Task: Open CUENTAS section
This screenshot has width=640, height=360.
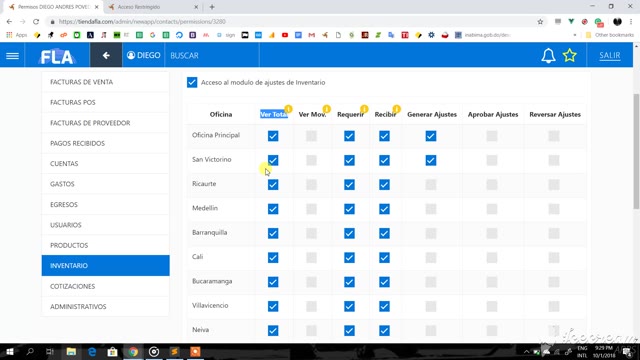Action: point(105,164)
